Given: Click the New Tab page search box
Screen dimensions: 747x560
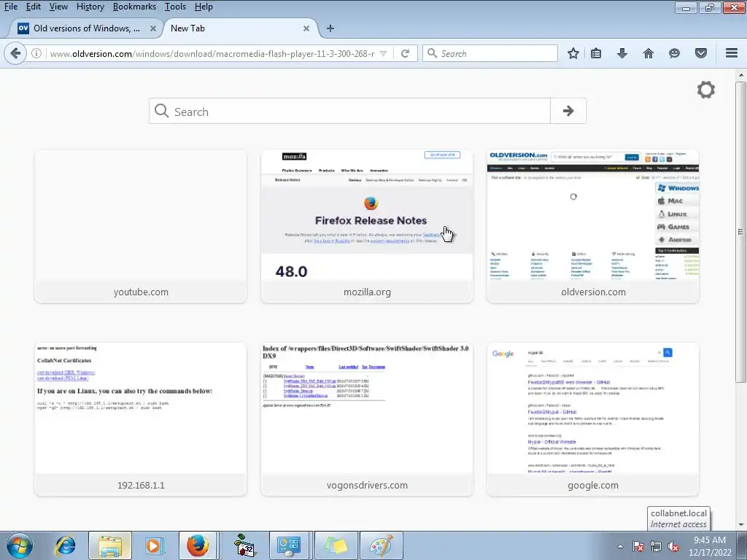Looking at the screenshot, I should pyautogui.click(x=349, y=111).
